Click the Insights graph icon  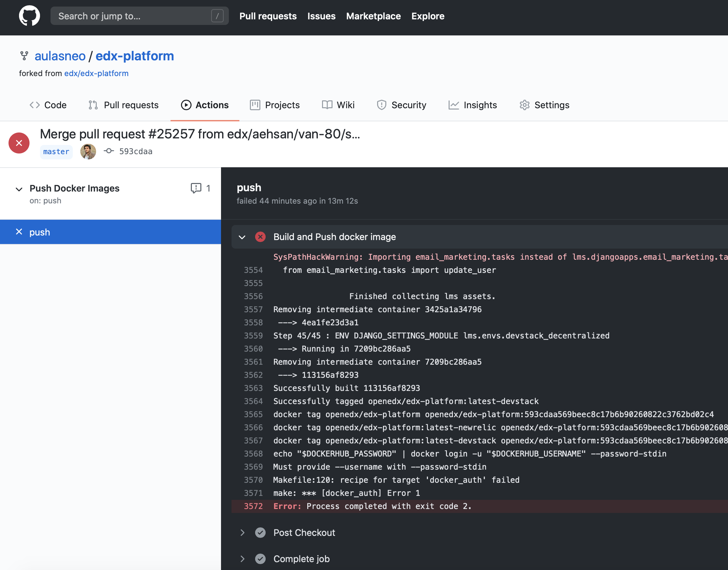pos(454,105)
